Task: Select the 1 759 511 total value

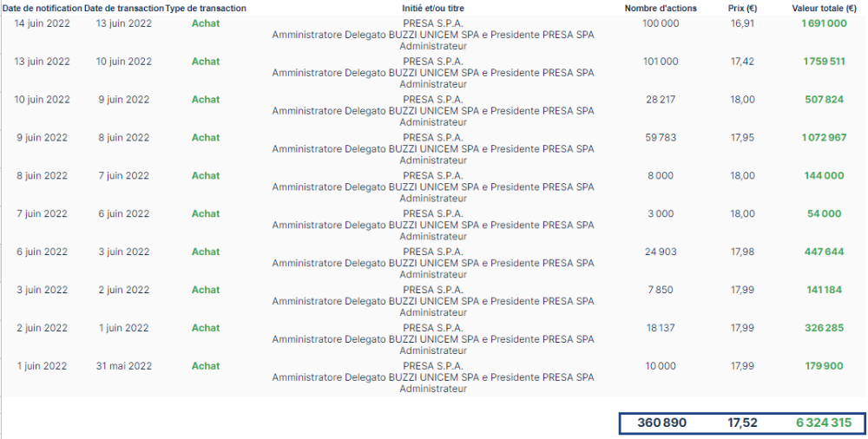Action: (825, 62)
